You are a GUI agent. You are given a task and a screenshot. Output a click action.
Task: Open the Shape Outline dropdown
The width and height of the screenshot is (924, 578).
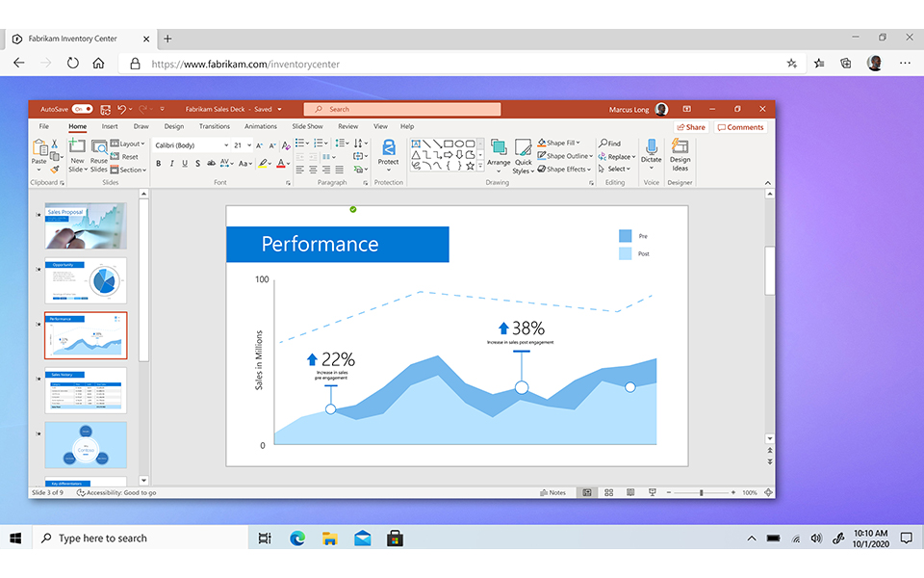565,156
